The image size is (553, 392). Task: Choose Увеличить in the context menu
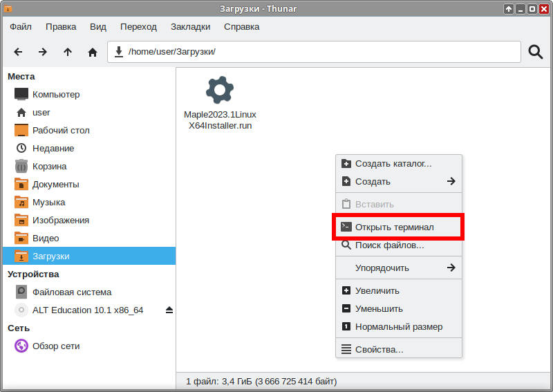399,291
